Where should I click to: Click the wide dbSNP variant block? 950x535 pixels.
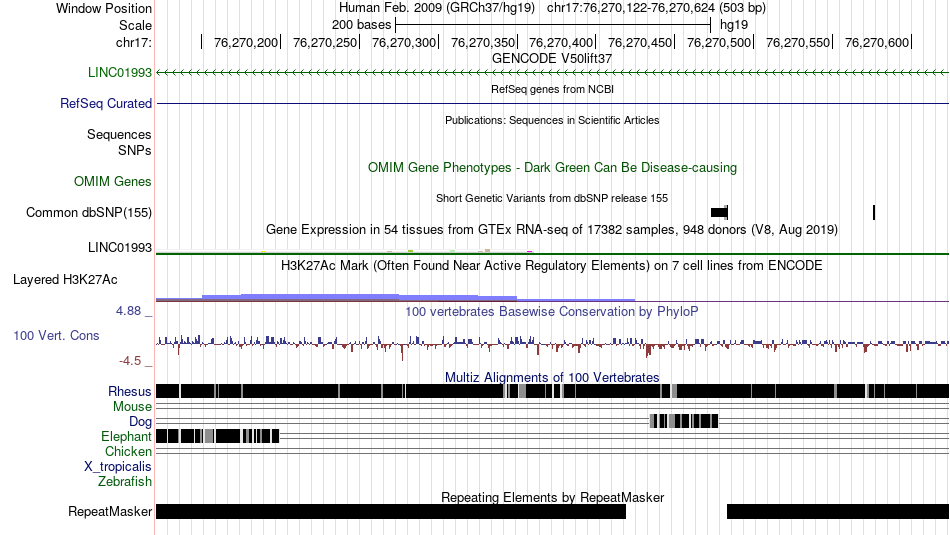pos(719,212)
